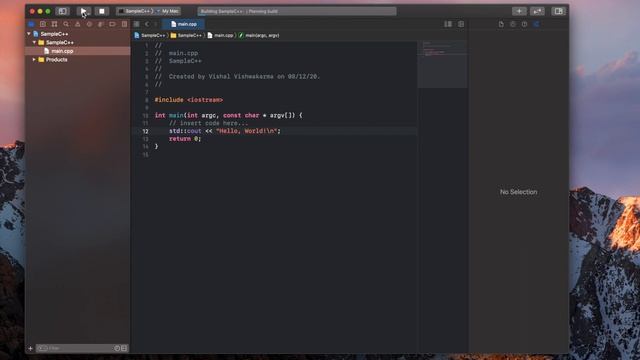Switch to the main.cpp editor tab
The image size is (640, 360).
[183, 24]
